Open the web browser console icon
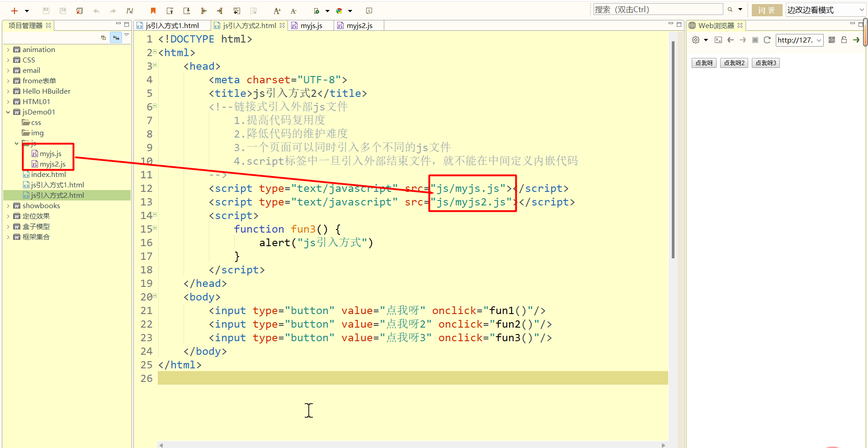Viewport: 868px width, 448px height. pyautogui.click(x=718, y=40)
